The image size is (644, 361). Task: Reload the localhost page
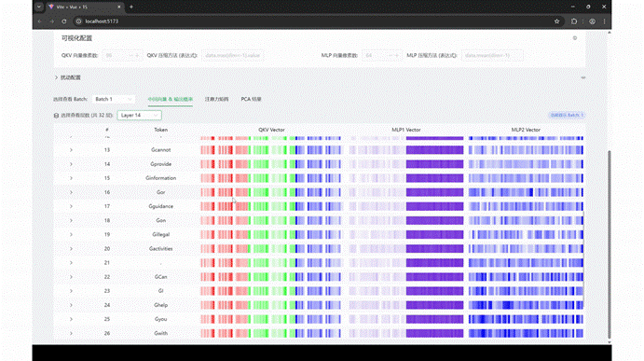pos(64,21)
